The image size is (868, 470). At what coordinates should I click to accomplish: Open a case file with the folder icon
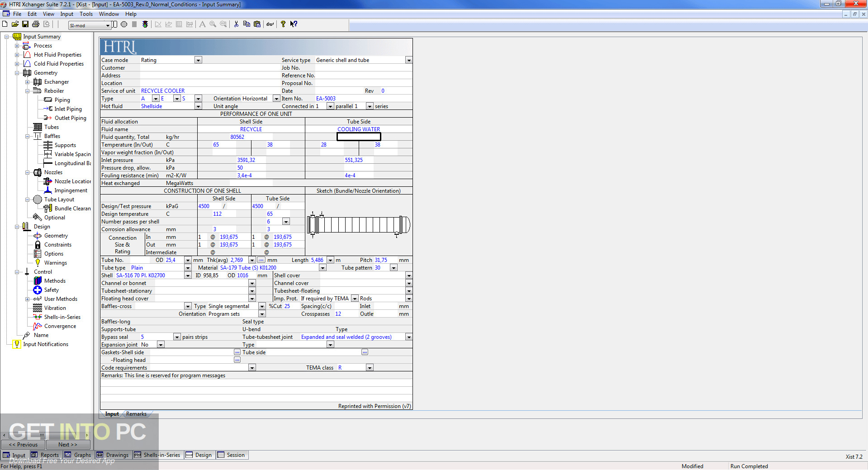[15, 24]
